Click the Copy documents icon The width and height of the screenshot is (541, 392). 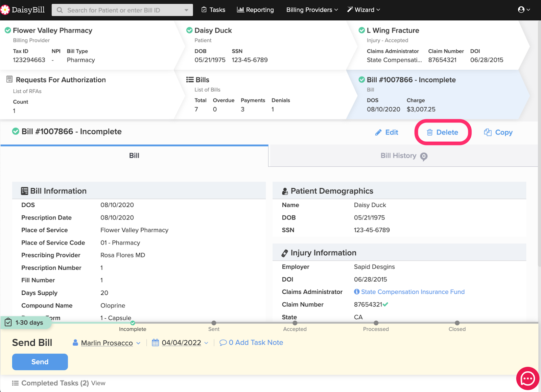488,132
